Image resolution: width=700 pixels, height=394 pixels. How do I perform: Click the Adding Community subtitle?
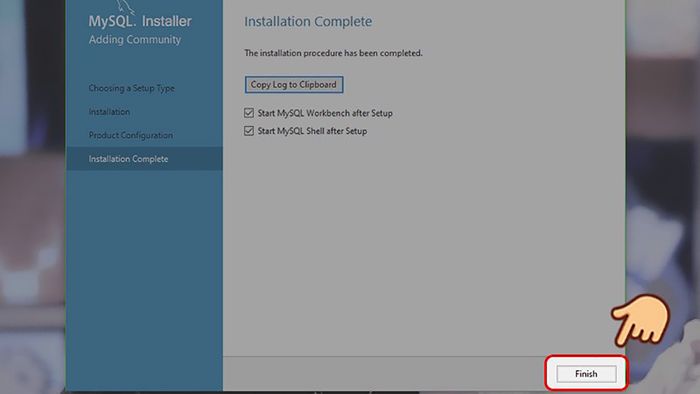(x=135, y=39)
